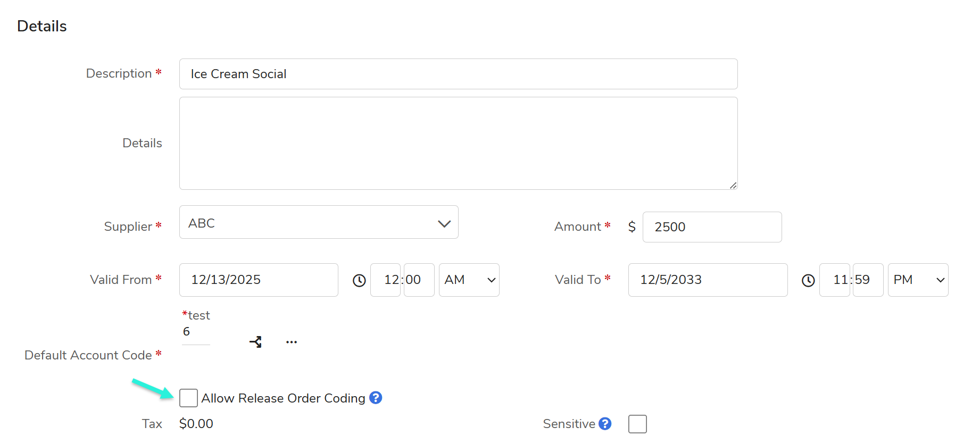
Task: Click the split account code icon
Action: 255,342
